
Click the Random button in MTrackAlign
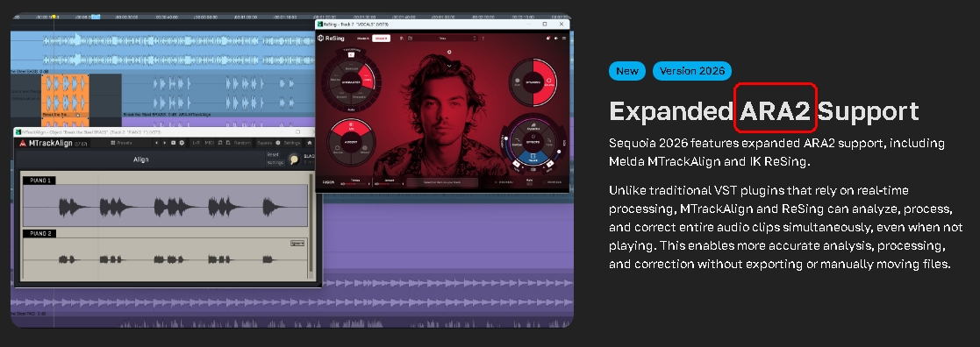242,143
